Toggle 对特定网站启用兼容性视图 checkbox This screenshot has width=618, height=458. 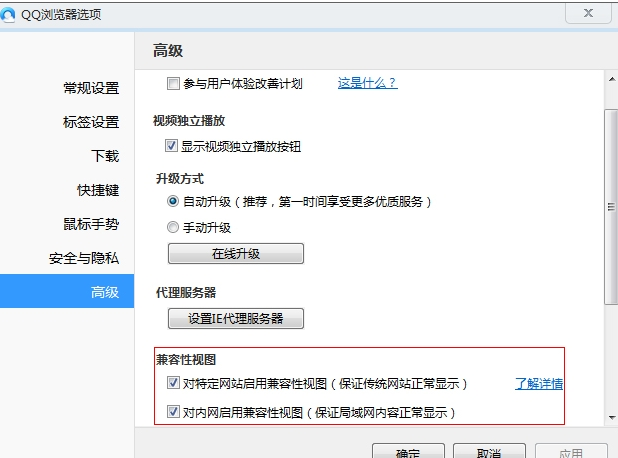point(173,382)
